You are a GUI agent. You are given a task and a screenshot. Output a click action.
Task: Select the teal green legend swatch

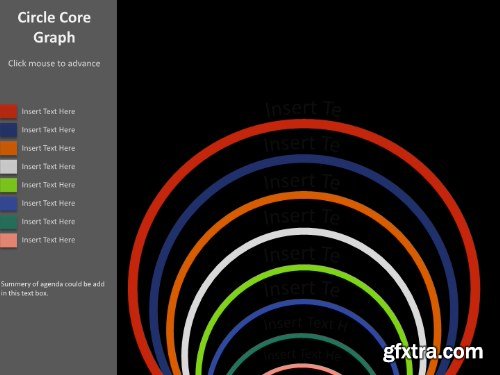pos(8,222)
